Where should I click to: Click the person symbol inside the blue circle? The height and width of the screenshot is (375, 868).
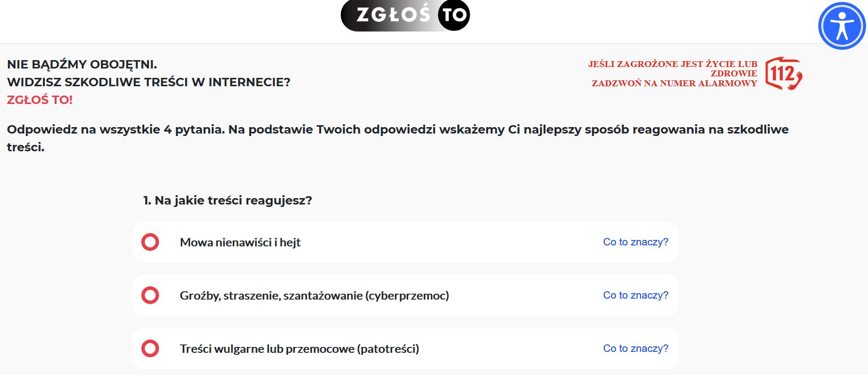pyautogui.click(x=841, y=25)
